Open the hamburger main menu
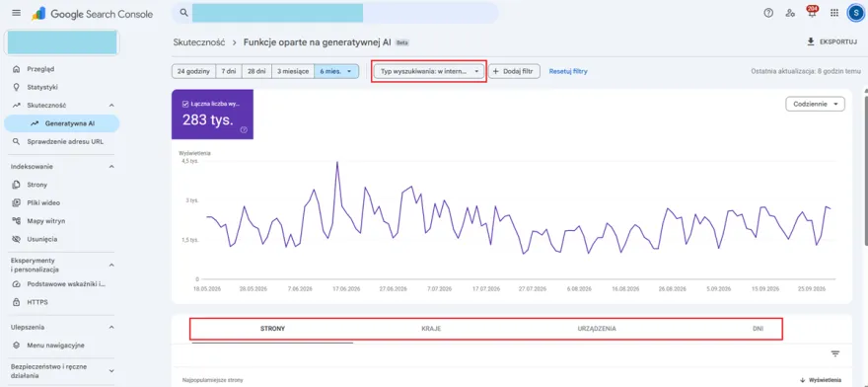 coord(16,13)
